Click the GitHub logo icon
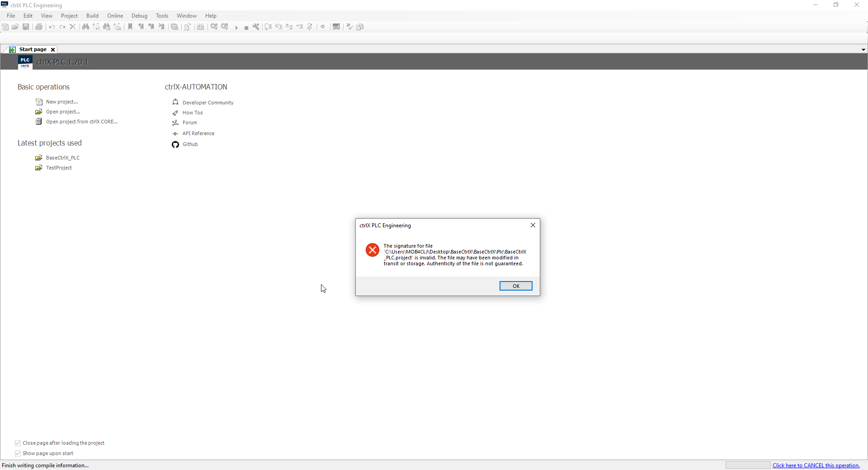This screenshot has height=470, width=868. click(x=175, y=145)
